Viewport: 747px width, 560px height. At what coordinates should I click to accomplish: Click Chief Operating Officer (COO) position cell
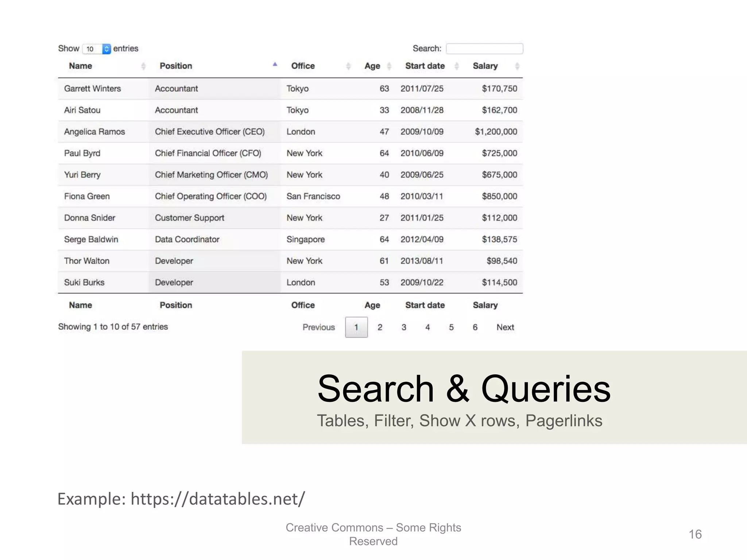211,196
